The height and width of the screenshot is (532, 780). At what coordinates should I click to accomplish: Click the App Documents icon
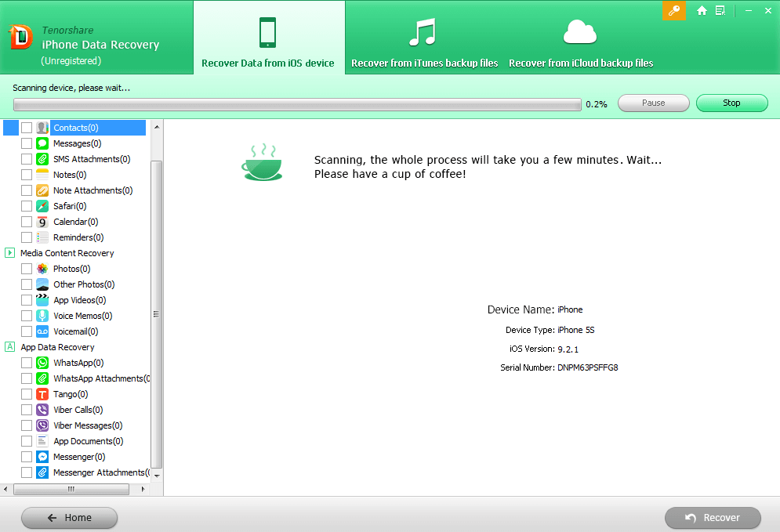click(42, 441)
